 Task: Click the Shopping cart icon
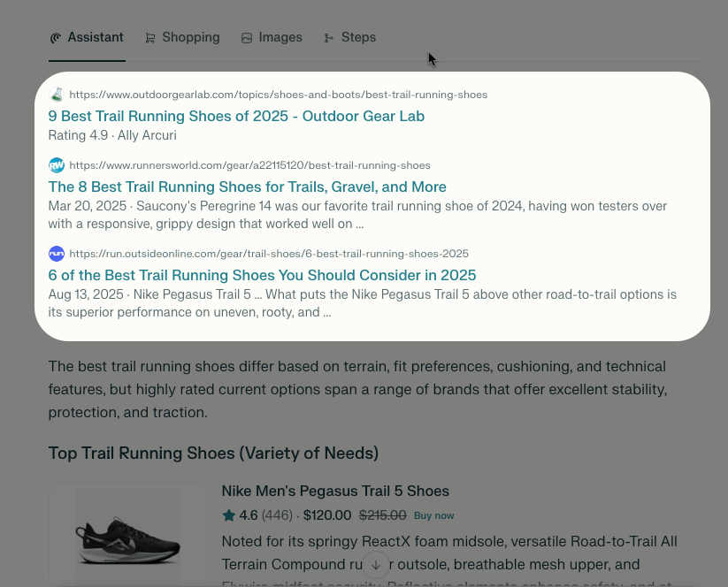coord(150,38)
